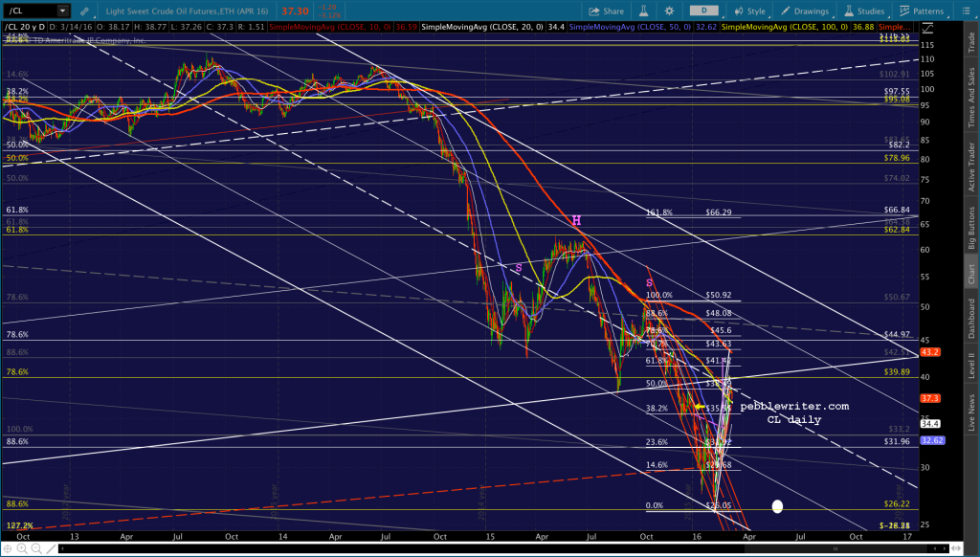This screenshot has width=980, height=557.
Task: Click SimpleMovingAvg (CLOSE, 100, 0) label
Action: 785,28
